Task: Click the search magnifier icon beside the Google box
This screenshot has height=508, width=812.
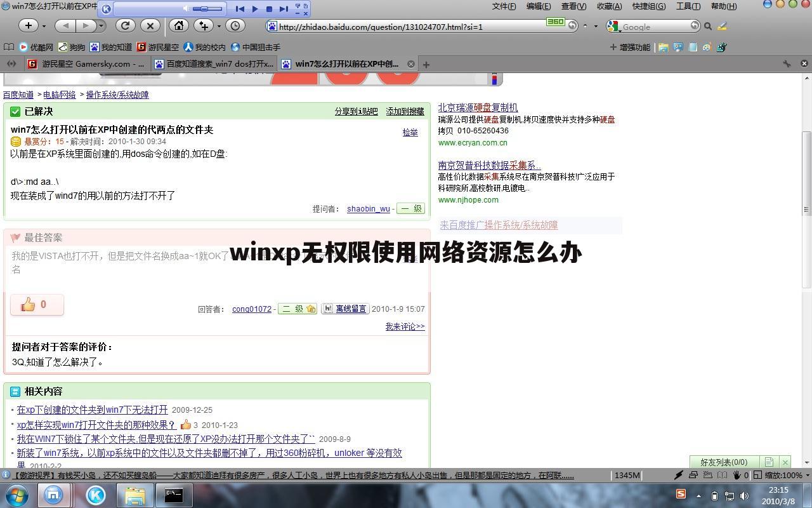Action: click(708, 26)
